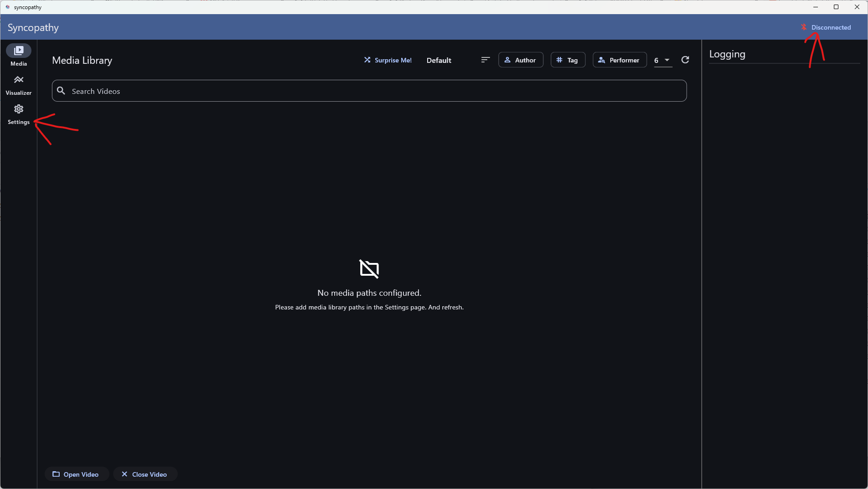Open the Visualizer page

click(19, 85)
